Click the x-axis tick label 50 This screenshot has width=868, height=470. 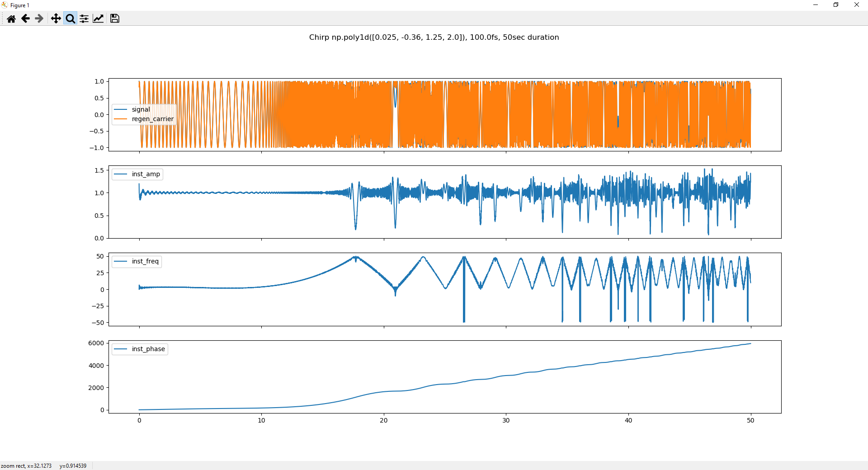750,420
